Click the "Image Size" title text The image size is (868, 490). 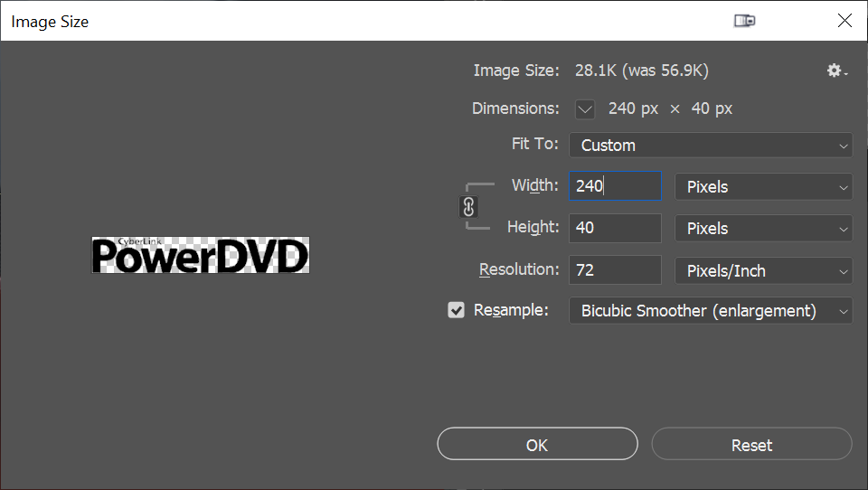[50, 22]
